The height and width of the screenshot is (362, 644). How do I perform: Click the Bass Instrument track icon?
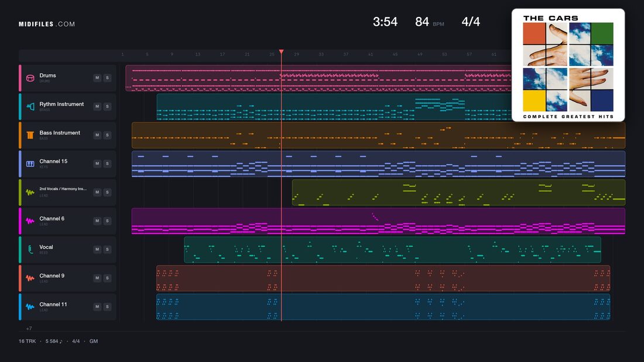30,135
